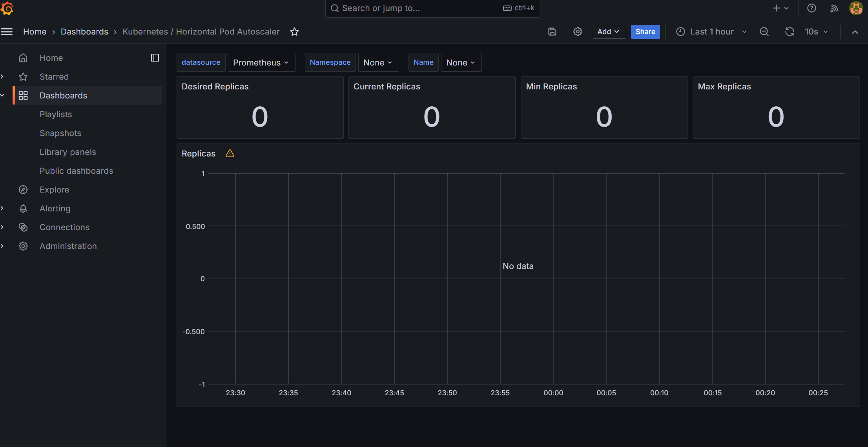This screenshot has width=868, height=447.
Task: Undock the sidebar navigation menu
Action: pos(155,58)
